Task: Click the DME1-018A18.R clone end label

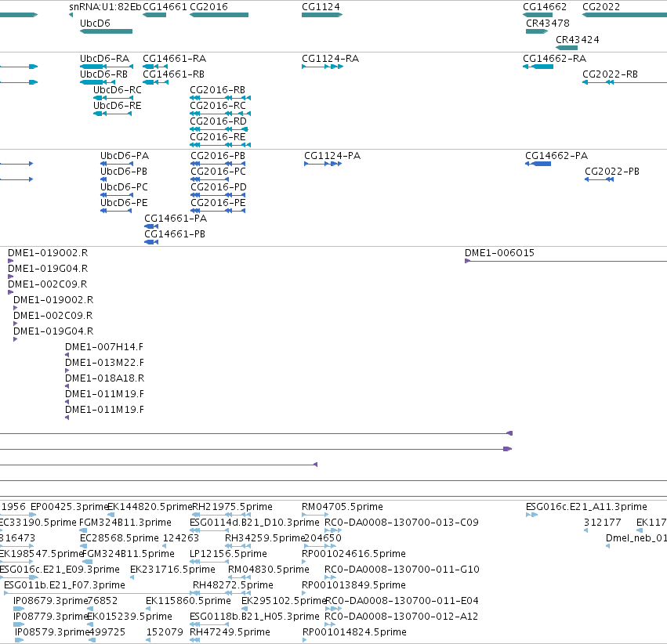Action: click(x=105, y=378)
